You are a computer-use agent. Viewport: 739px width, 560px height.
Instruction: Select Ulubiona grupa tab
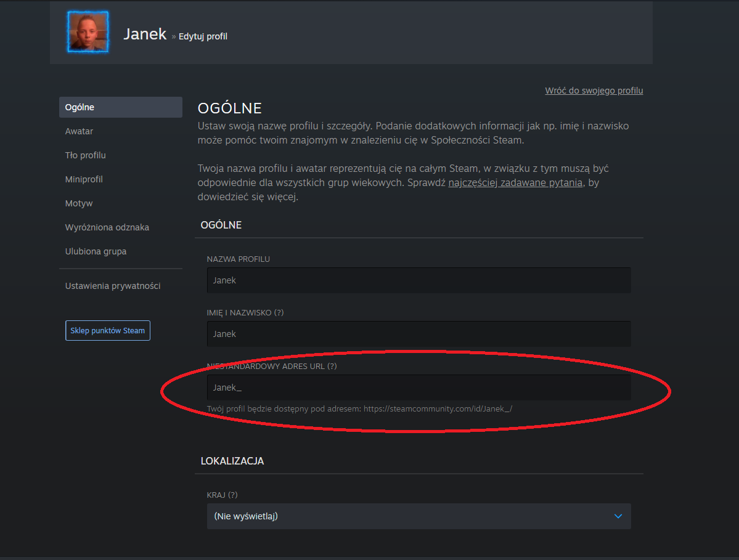(96, 251)
